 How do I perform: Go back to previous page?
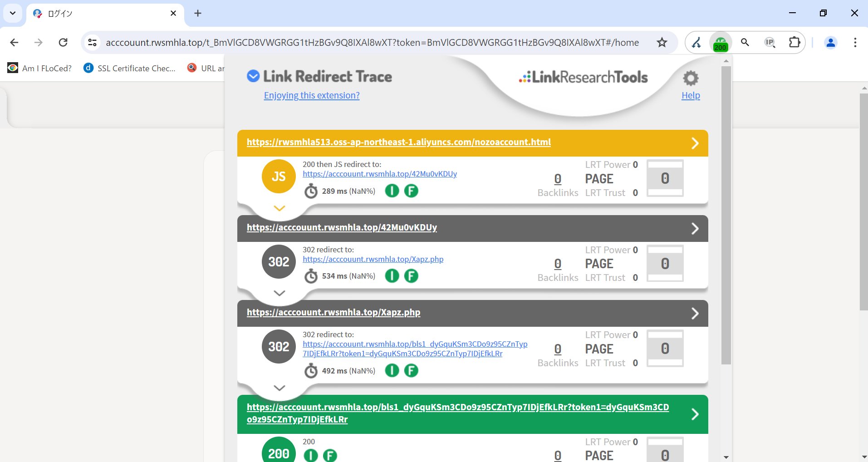click(14, 43)
